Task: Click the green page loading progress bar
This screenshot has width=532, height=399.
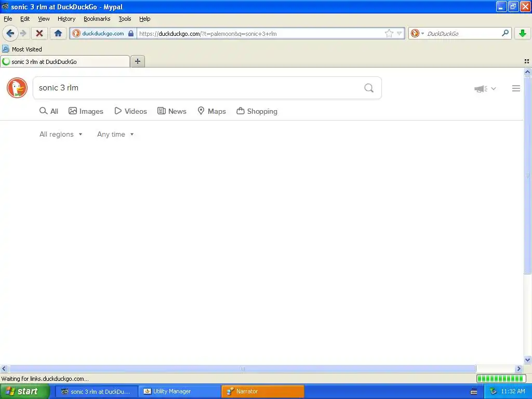Action: coord(501,378)
